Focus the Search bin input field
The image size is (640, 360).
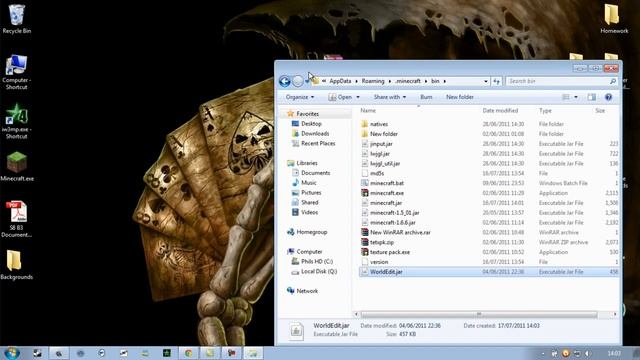557,81
